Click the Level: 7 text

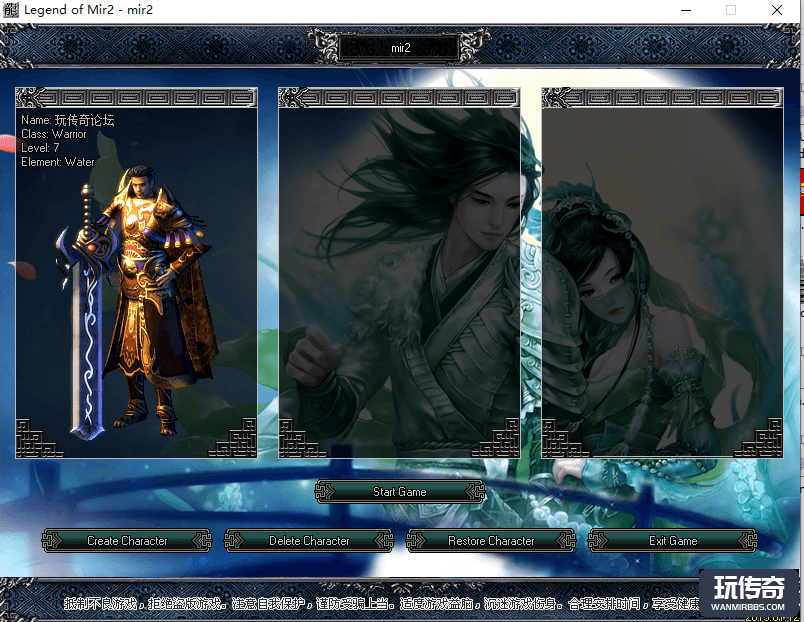(41, 148)
